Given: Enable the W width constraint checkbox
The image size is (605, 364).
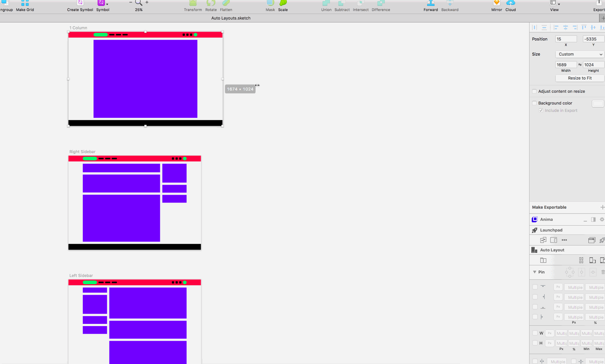Looking at the screenshot, I should click(535, 333).
